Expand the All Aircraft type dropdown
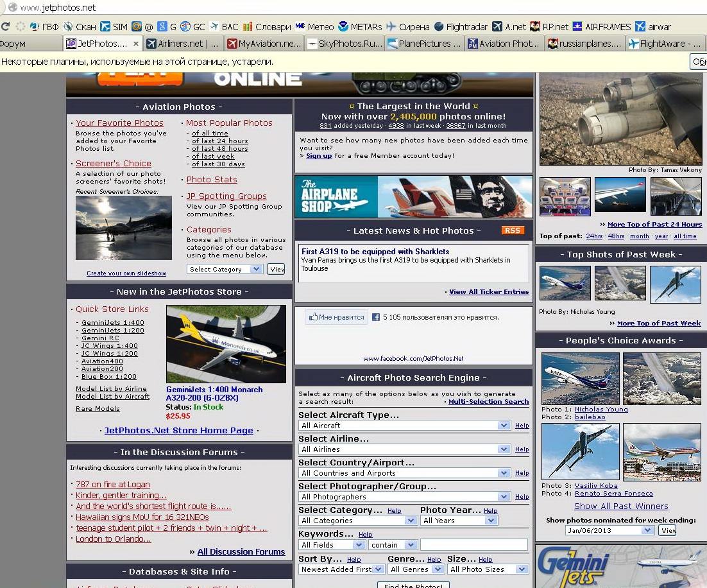The width and height of the screenshot is (707, 588). (x=404, y=426)
